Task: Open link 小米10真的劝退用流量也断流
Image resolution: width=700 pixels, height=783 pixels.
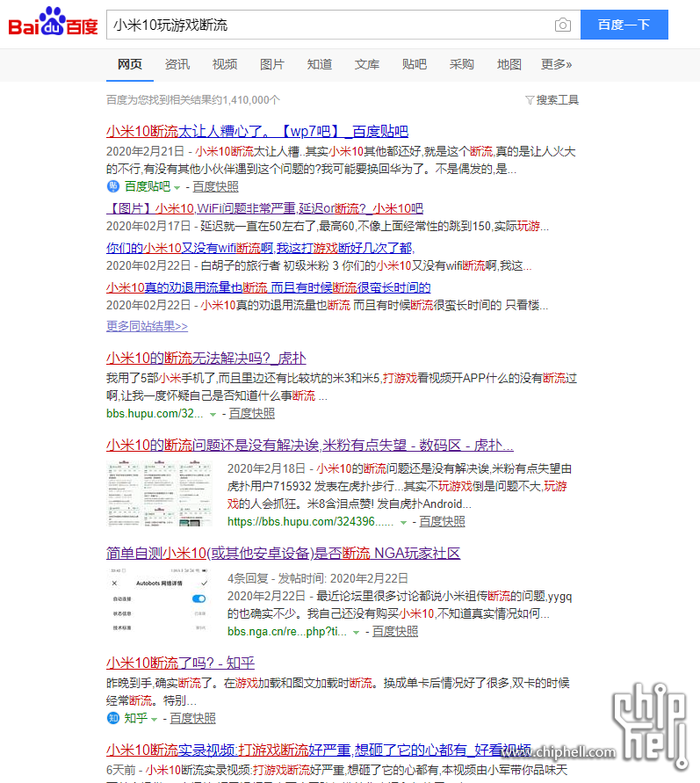Action: tap(269, 287)
